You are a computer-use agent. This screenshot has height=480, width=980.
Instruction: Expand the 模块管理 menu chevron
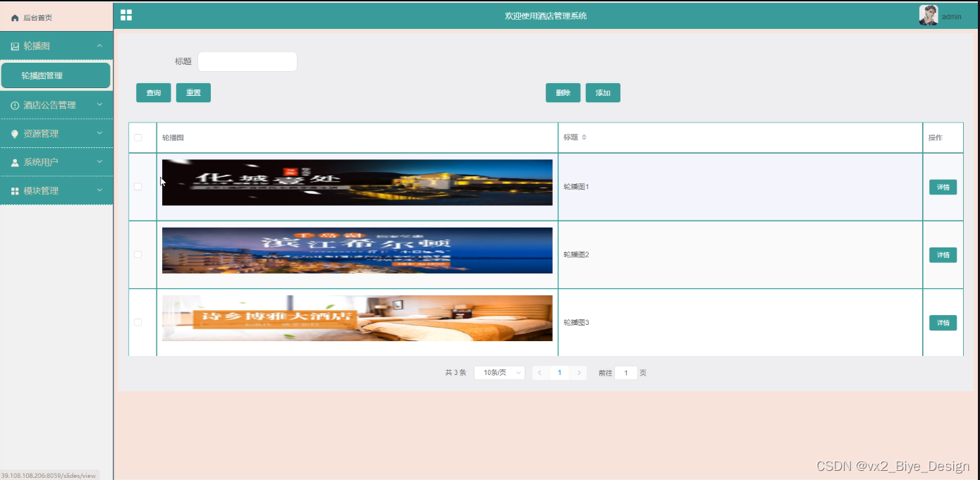[x=99, y=190]
